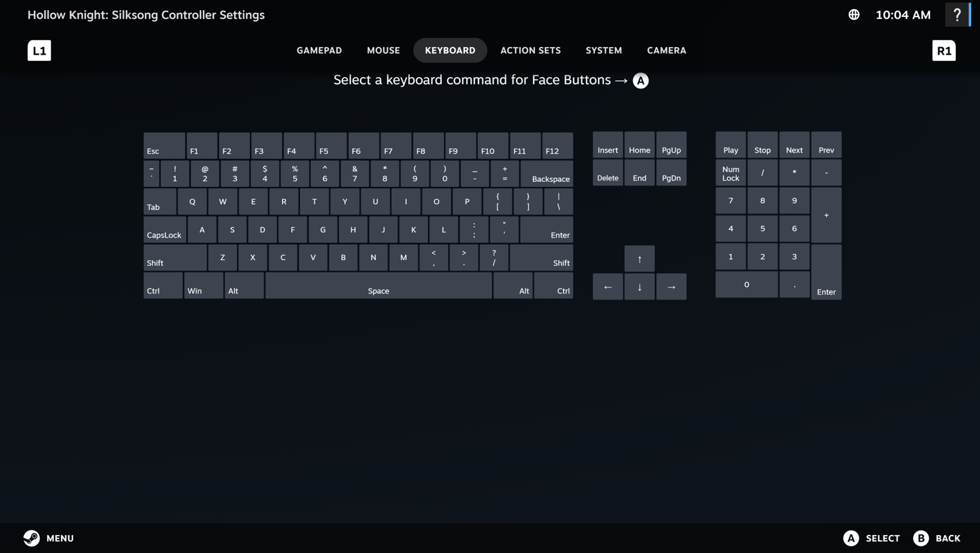Select the number row 1 key
Viewport: 980px width, 553px height.
coord(175,174)
